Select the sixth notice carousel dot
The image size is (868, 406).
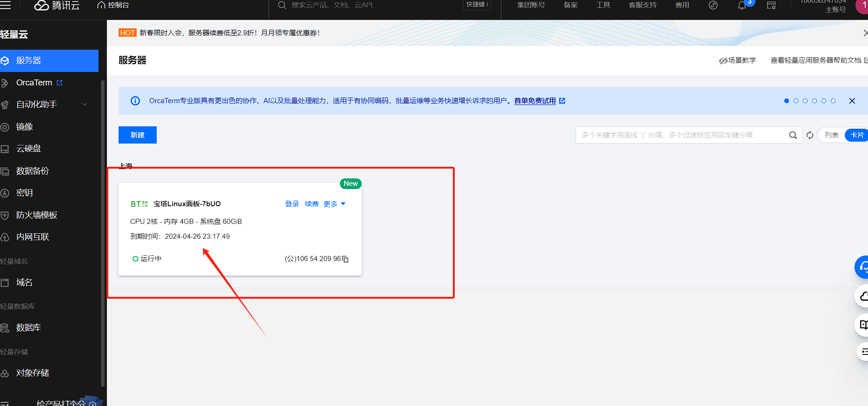(833, 101)
